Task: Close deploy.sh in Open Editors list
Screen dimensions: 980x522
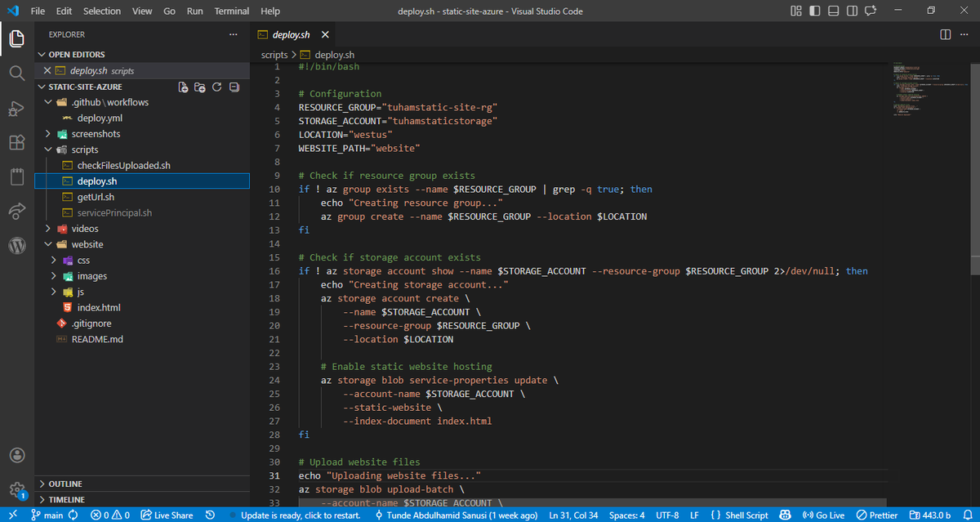Action: 47,71
